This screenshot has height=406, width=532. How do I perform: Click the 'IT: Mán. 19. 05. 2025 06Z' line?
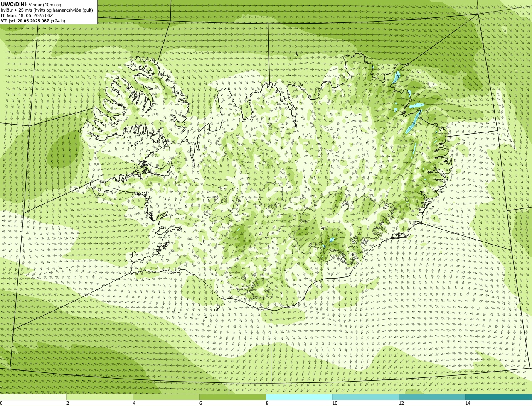(x=27, y=15)
